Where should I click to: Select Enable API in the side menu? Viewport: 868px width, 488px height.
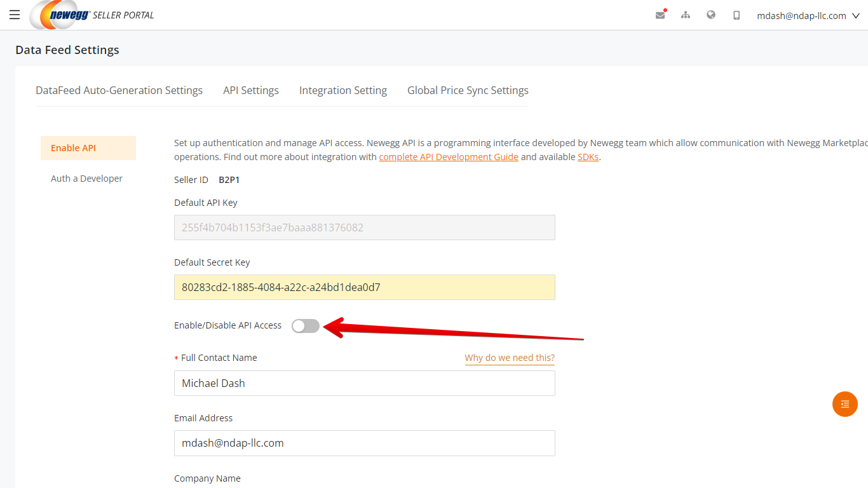88,148
